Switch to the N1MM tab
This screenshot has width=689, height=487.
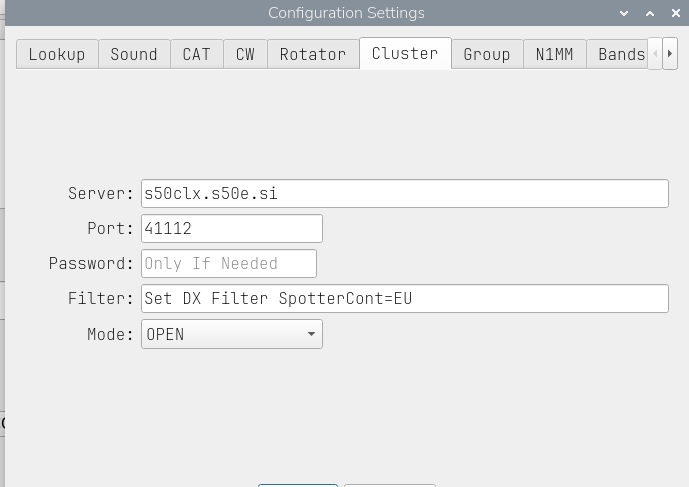pyautogui.click(x=554, y=54)
